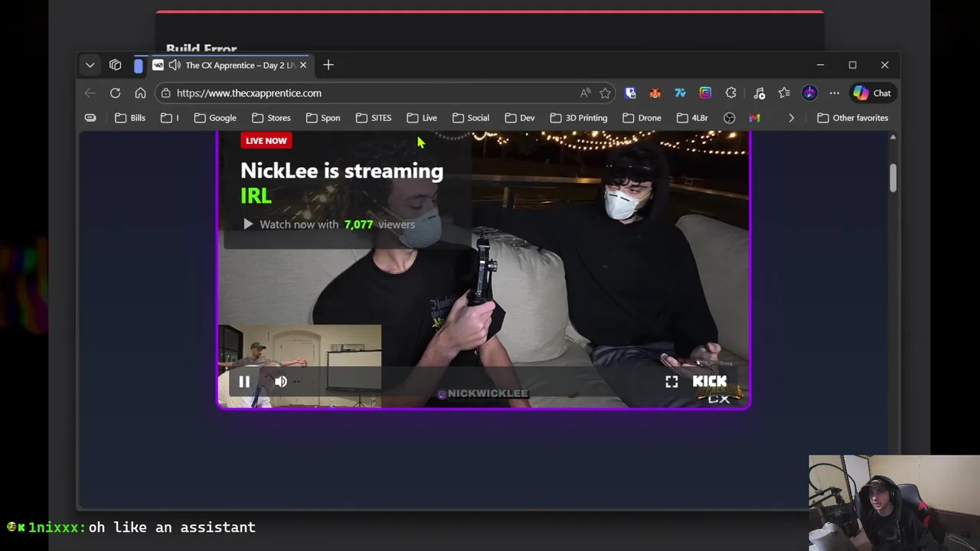This screenshot has width=980, height=551.
Task: Refresh the current page
Action: click(x=115, y=93)
